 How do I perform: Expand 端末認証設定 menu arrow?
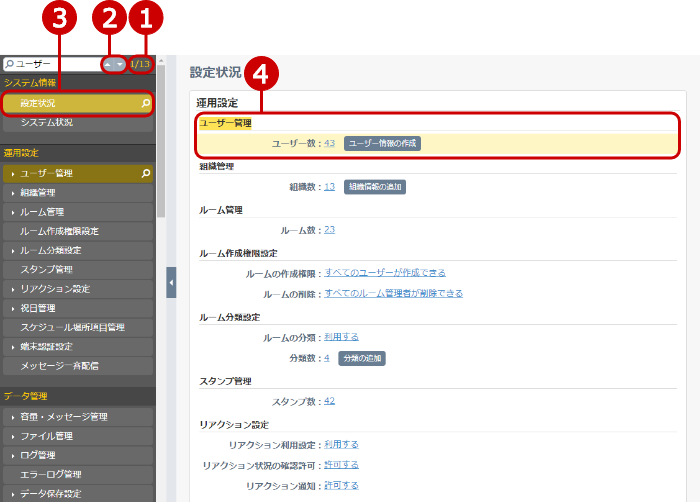13,347
